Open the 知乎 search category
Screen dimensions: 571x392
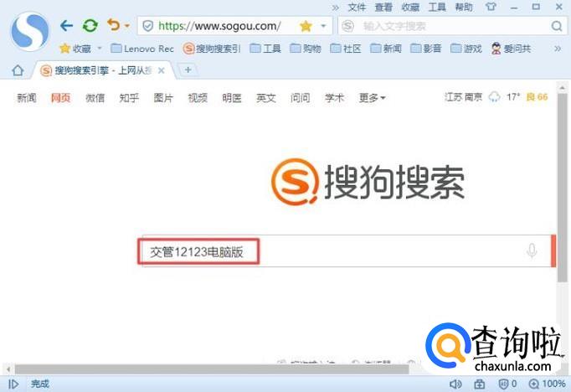click(129, 98)
